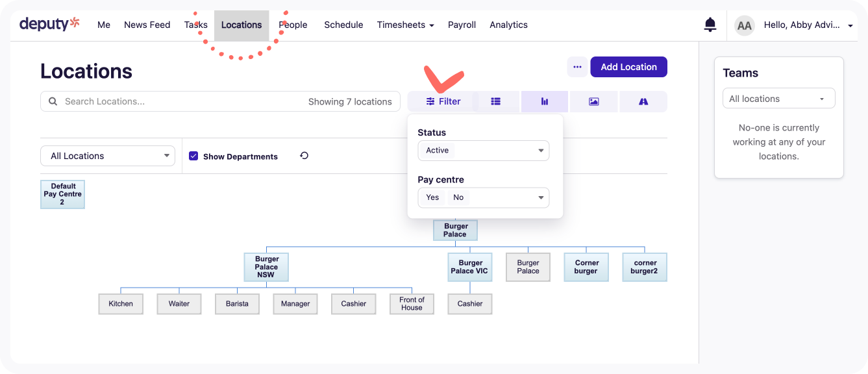Screen dimensions: 868x374
Task: Click the three-dots more options button
Action: 577,67
